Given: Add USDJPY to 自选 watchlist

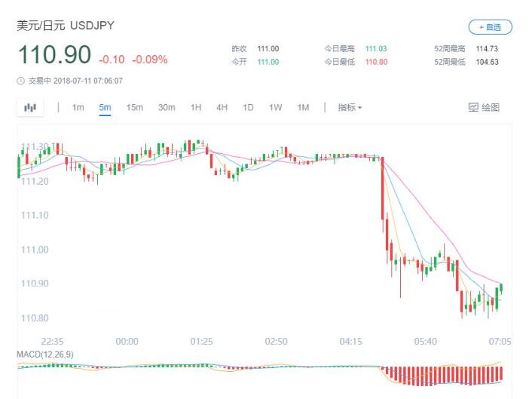Looking at the screenshot, I should tap(490, 27).
